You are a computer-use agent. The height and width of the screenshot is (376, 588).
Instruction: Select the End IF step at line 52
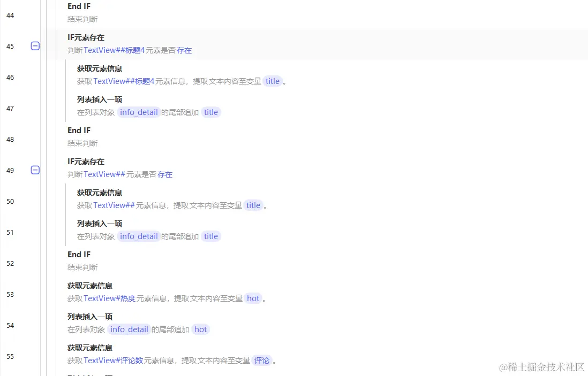[79, 254]
